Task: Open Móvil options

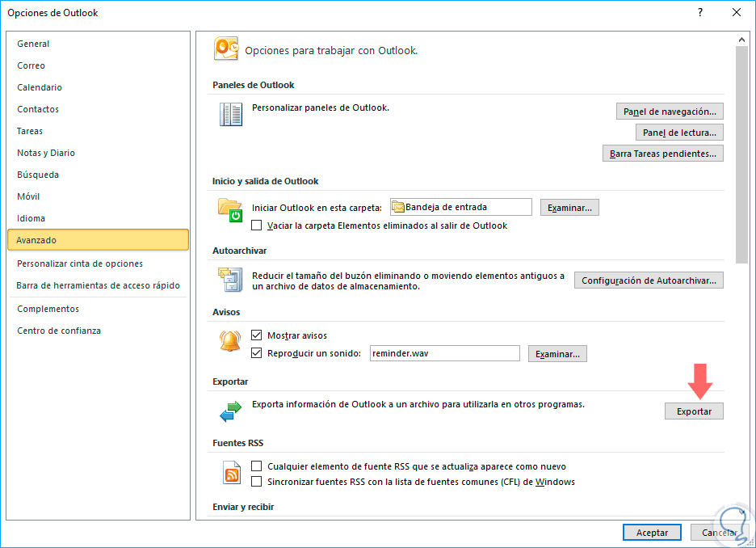Action: tap(98, 196)
